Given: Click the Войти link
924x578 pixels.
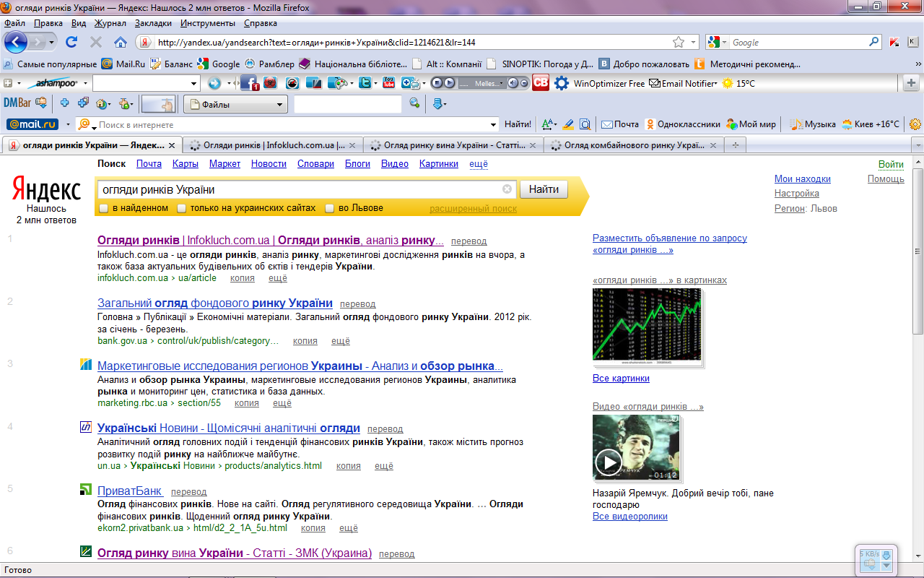Looking at the screenshot, I should coord(892,164).
